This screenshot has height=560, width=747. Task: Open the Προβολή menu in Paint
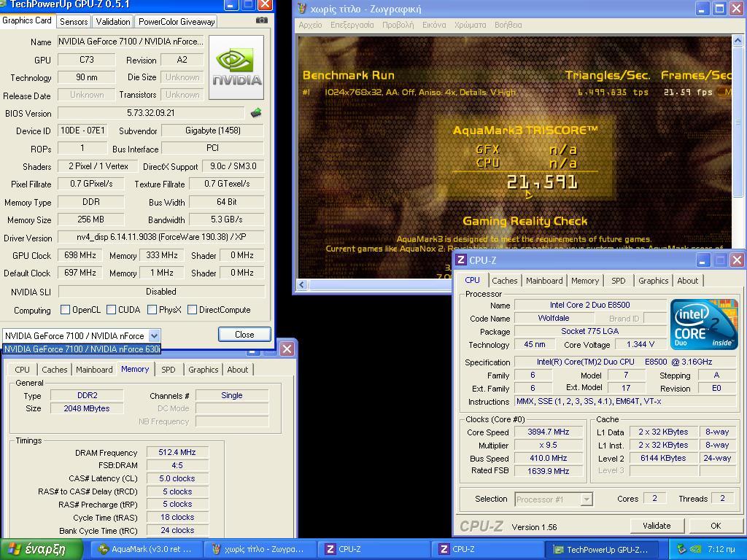click(x=398, y=25)
